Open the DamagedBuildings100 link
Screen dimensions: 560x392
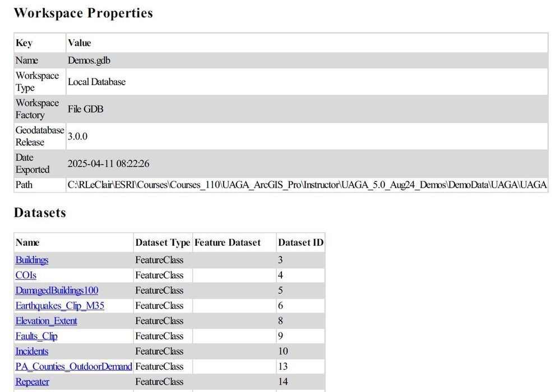57,290
